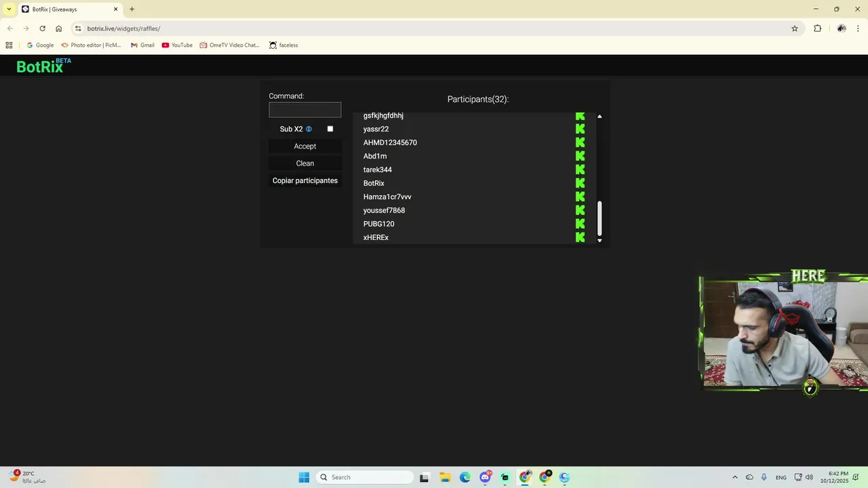Click the participants list scroll-down arrow
868x488 pixels.
tap(599, 241)
